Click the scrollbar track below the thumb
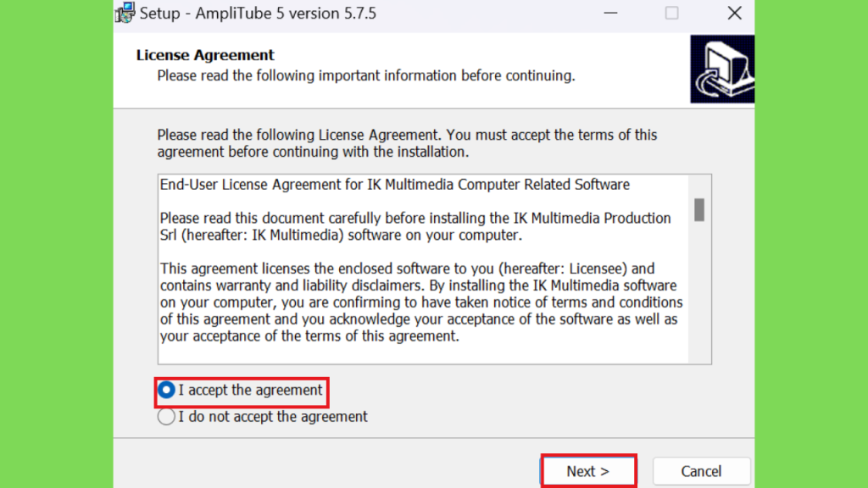The width and height of the screenshot is (868, 488). click(699, 292)
